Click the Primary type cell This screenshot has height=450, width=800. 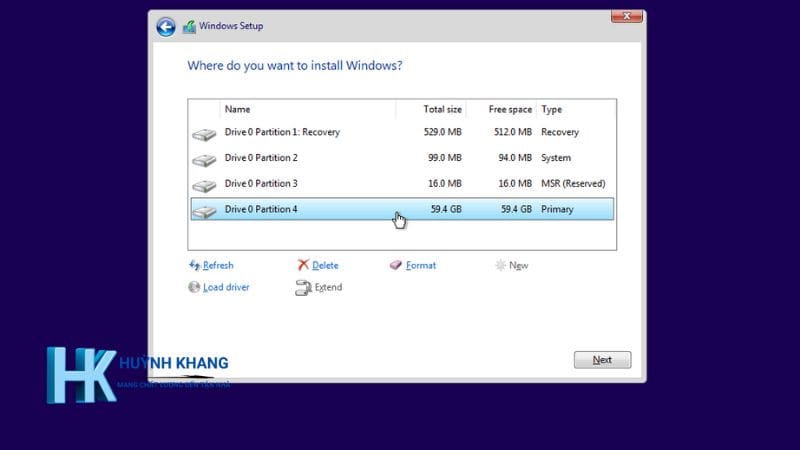pos(557,209)
